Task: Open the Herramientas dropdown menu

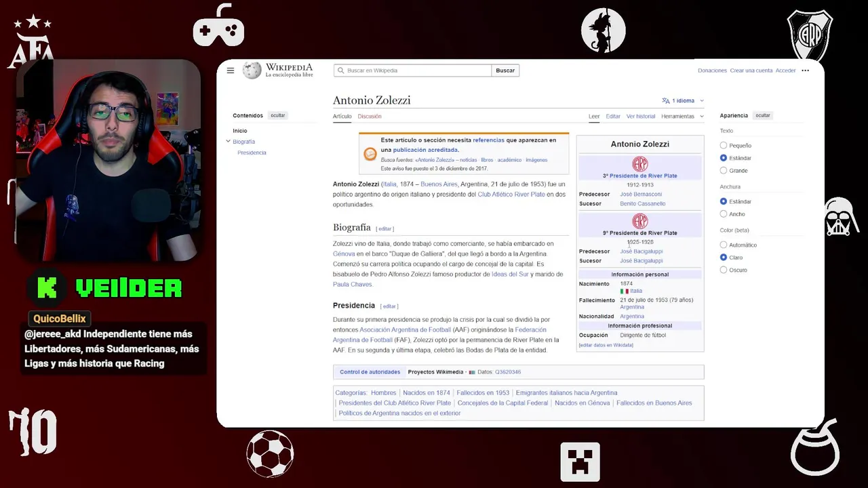Action: pos(682,117)
